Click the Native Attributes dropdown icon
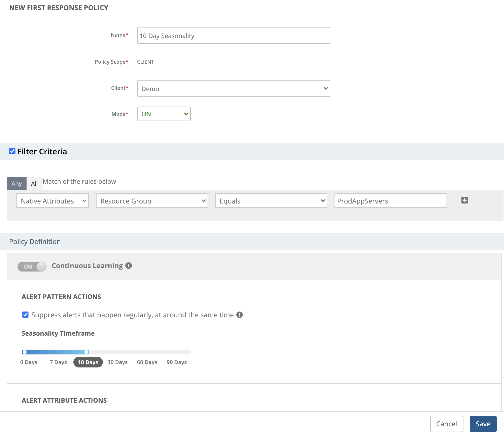Screen dimensions: 504x434 tap(84, 200)
